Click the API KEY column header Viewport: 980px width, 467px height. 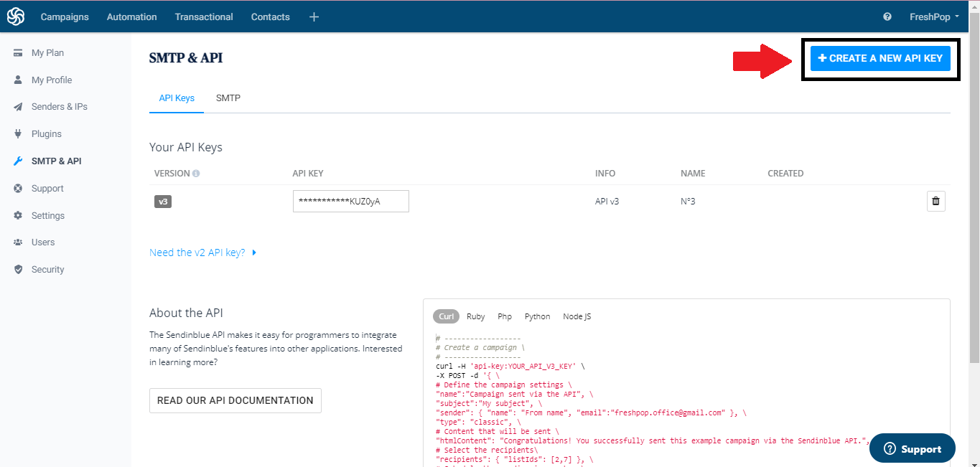(308, 174)
